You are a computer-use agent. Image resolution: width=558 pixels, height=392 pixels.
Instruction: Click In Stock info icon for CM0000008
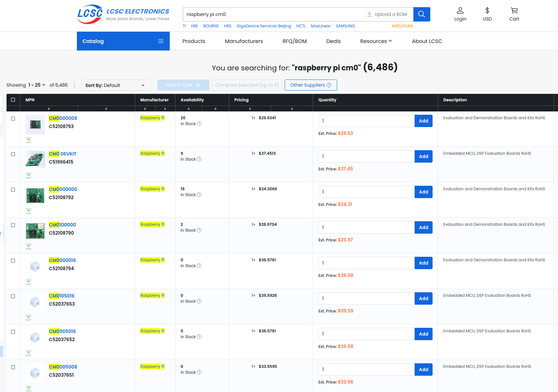click(x=199, y=124)
